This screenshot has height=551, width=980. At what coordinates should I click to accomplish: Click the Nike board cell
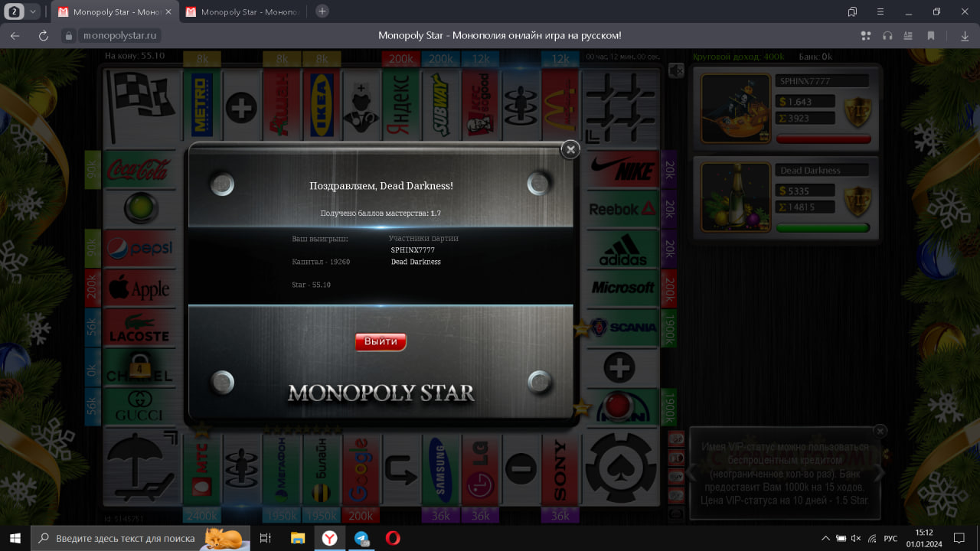[x=622, y=170]
